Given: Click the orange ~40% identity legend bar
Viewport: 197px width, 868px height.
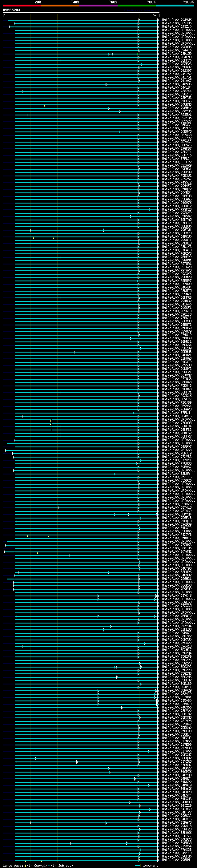Looking at the screenshot, I should click(60, 6).
